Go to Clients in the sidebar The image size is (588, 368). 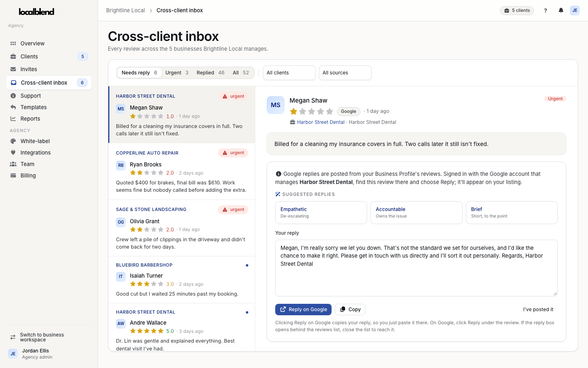pos(49,56)
